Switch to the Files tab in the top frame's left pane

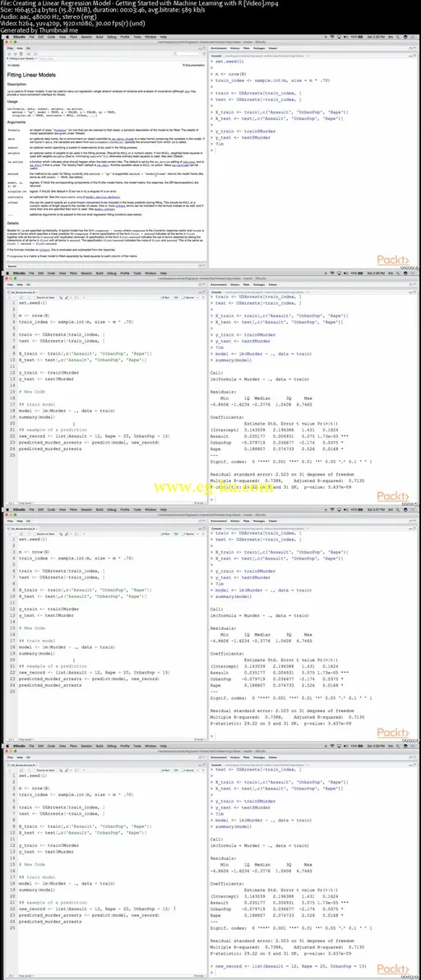click(9, 48)
